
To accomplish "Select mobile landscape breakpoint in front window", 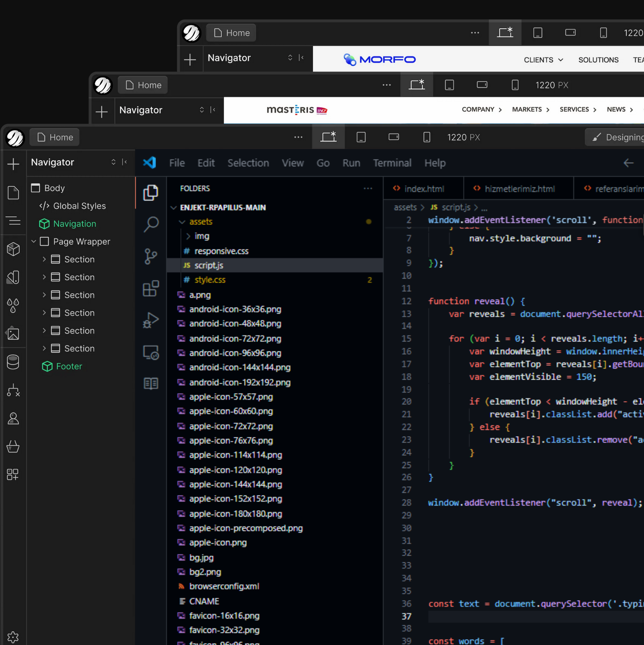I will pos(394,137).
